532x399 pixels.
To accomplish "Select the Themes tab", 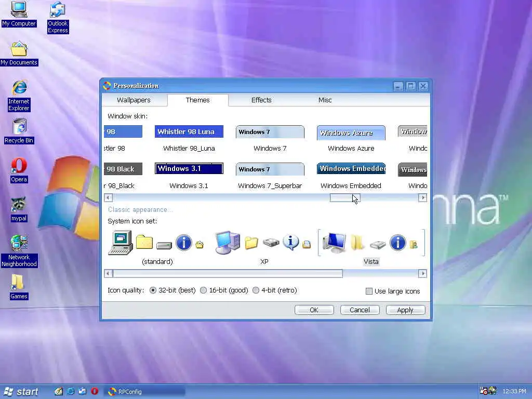I will click(198, 100).
